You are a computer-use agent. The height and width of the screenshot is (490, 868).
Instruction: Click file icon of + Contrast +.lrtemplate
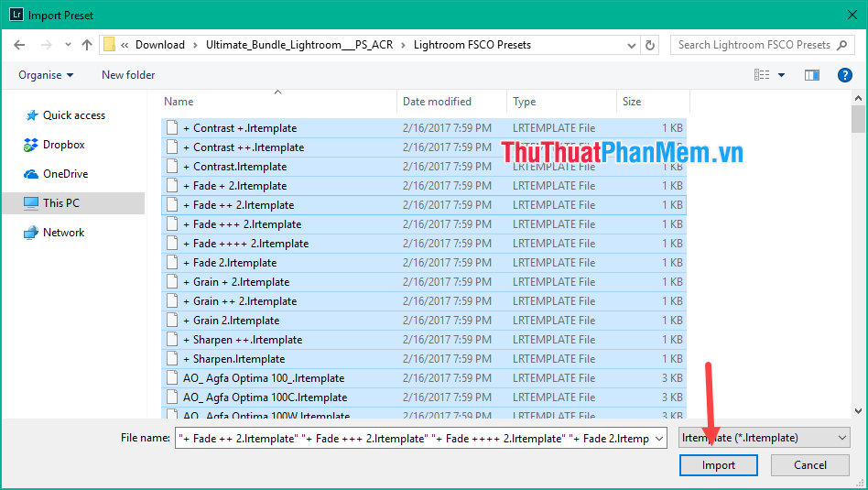172,128
